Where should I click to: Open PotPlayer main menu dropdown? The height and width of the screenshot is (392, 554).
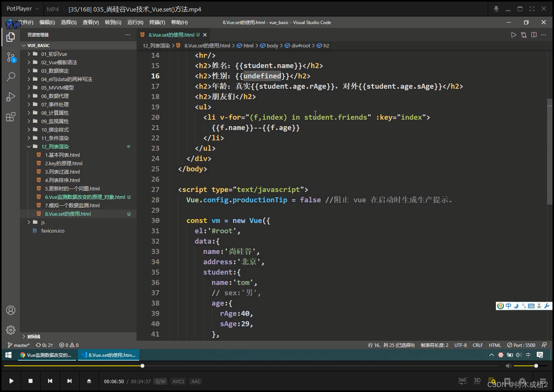point(23,9)
